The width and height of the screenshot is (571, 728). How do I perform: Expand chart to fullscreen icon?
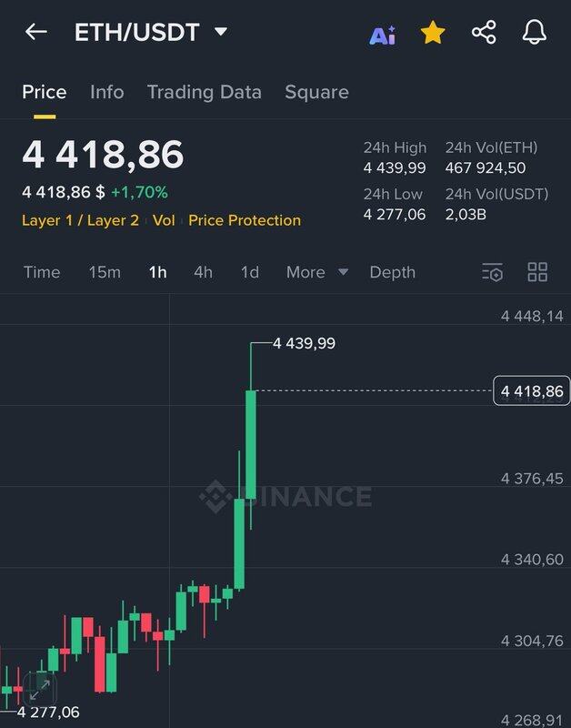[40, 689]
